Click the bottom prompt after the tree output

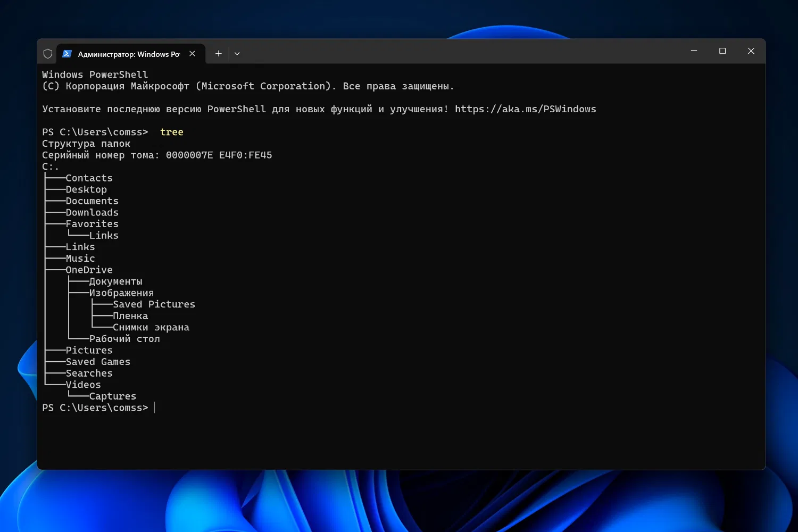[95, 408]
